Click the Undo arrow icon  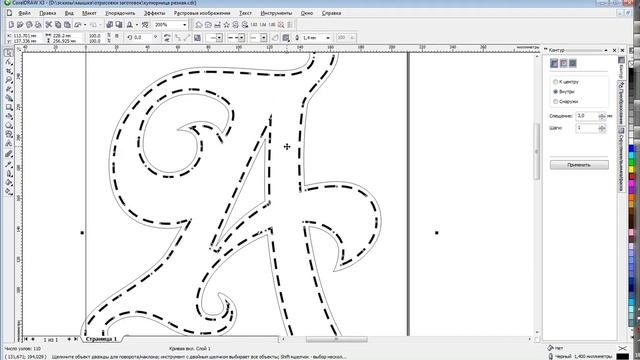point(78,25)
